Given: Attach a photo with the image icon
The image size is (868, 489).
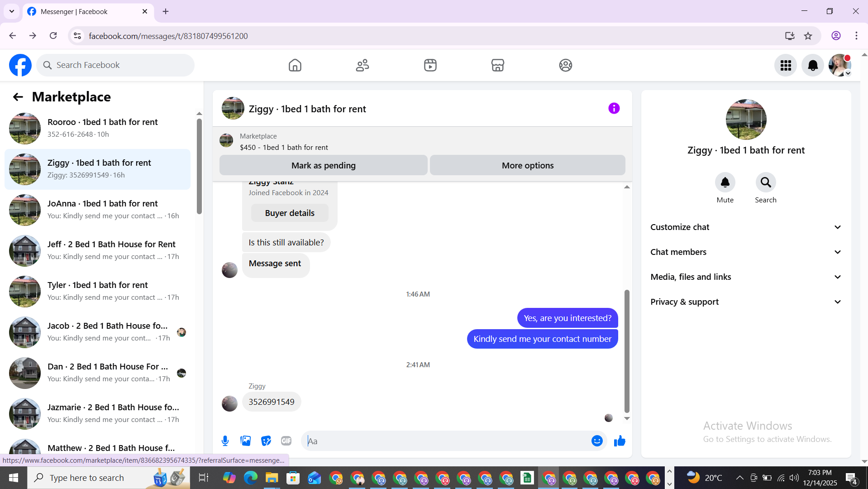Looking at the screenshot, I should pyautogui.click(x=245, y=441).
